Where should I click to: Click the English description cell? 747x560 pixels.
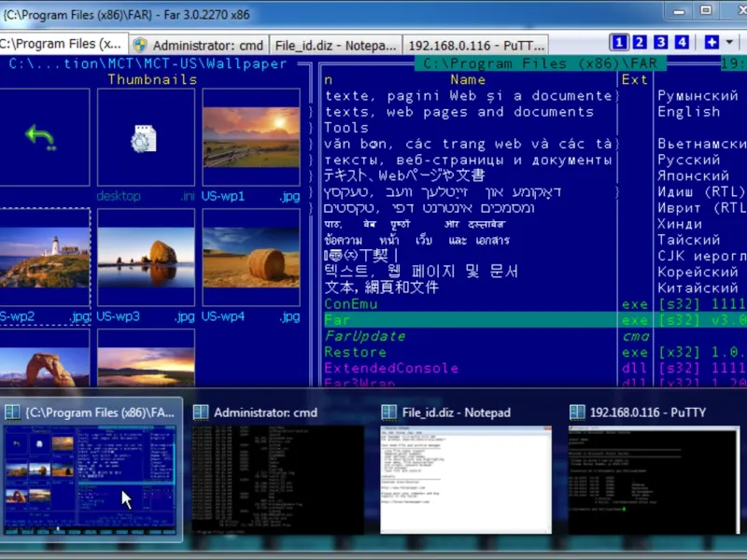(689, 112)
